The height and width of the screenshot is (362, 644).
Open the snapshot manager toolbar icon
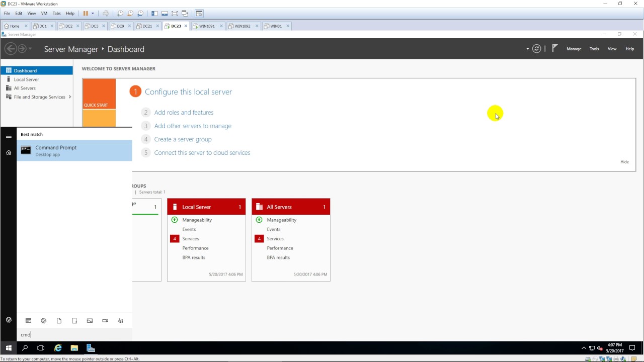[140, 13]
